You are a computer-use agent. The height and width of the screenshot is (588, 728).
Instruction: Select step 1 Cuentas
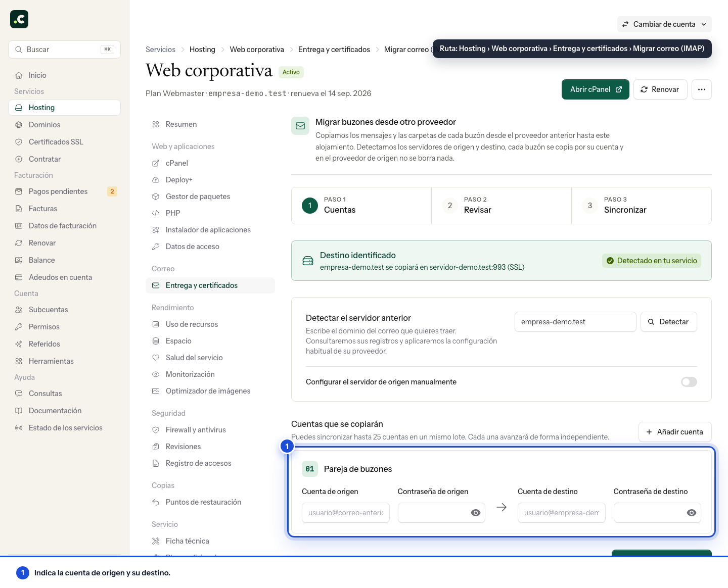[x=361, y=206]
